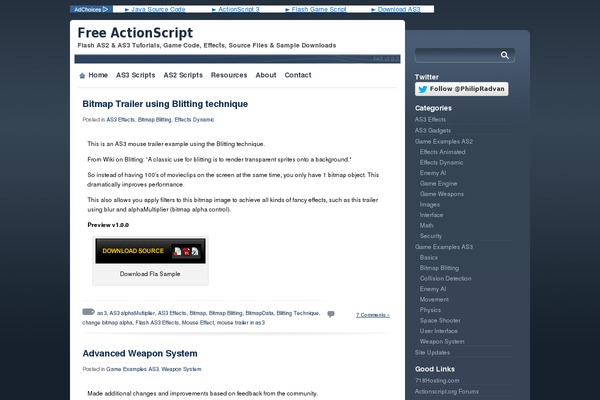Click the Download AS3 ad link

pyautogui.click(x=399, y=9)
